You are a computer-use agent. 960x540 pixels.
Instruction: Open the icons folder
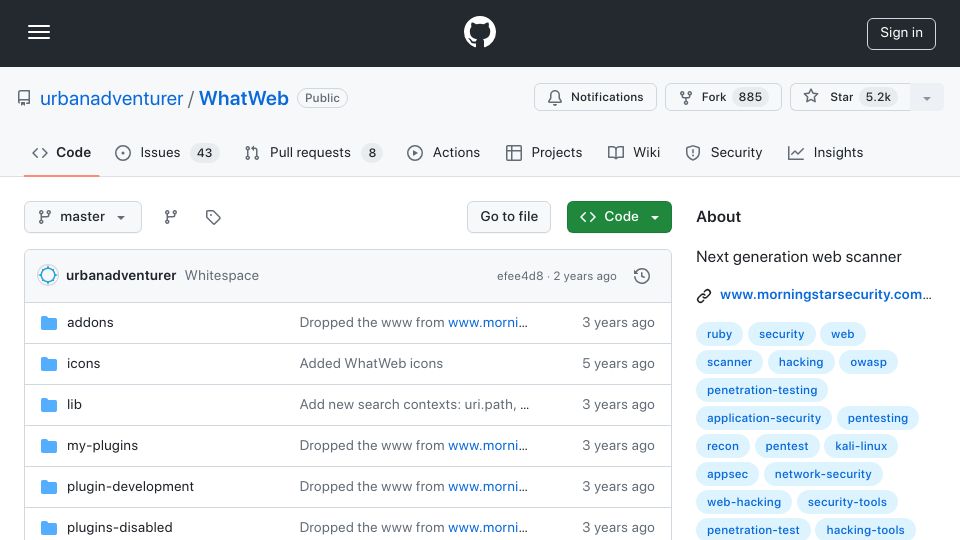(83, 364)
